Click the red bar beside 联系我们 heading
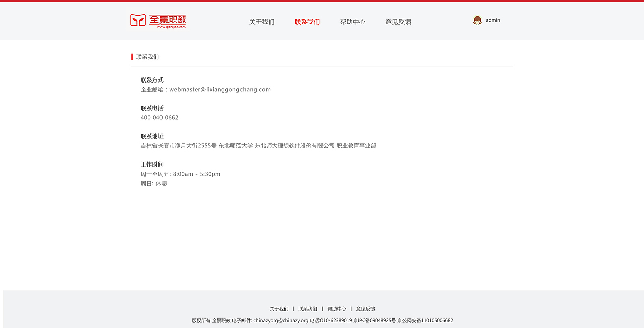Screen dimensions: 644x328 tap(132, 57)
